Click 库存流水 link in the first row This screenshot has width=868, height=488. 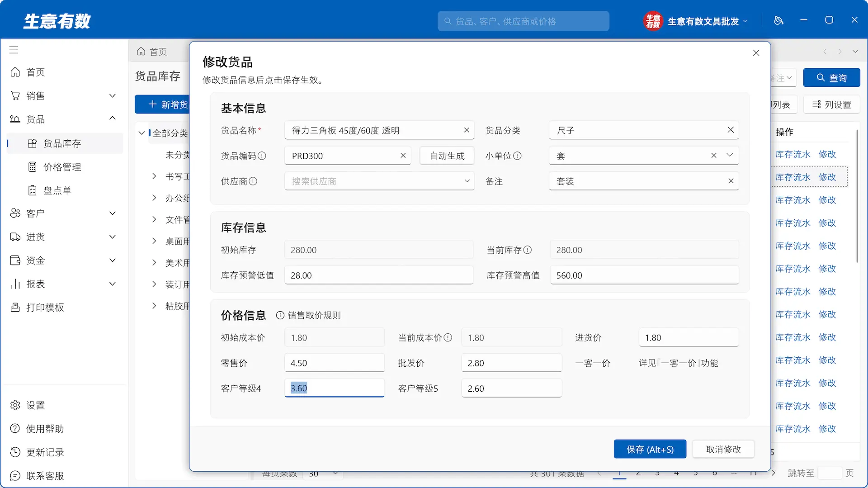click(793, 154)
